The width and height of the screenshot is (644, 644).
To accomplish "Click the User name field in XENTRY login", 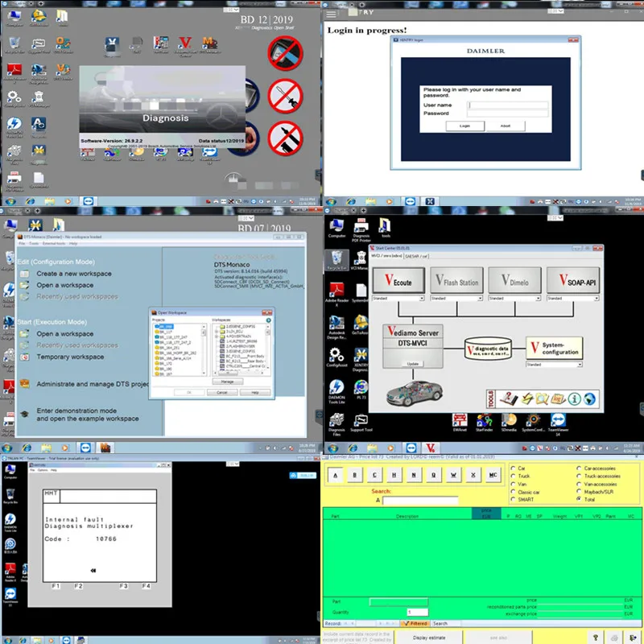I will (x=508, y=105).
